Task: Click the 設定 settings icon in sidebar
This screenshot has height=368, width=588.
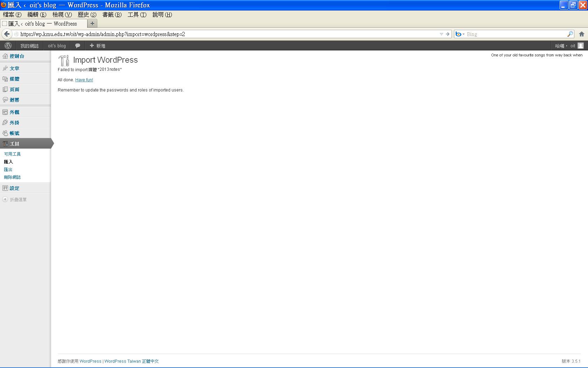Action: click(x=5, y=188)
